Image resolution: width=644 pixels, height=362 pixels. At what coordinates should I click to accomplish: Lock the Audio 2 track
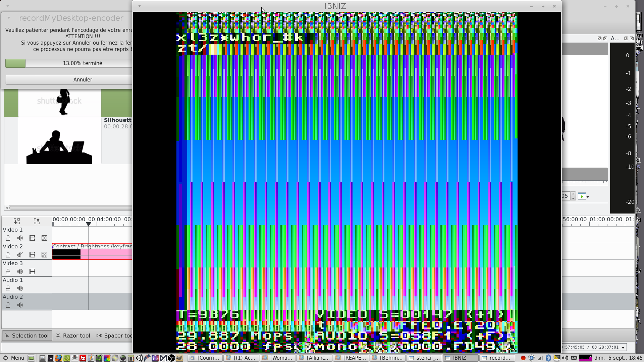[x=8, y=305]
